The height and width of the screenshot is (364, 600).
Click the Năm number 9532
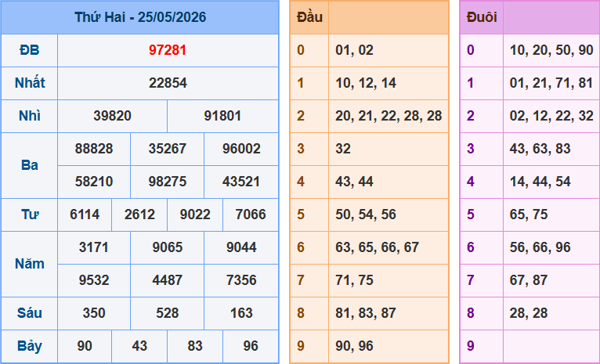(94, 280)
